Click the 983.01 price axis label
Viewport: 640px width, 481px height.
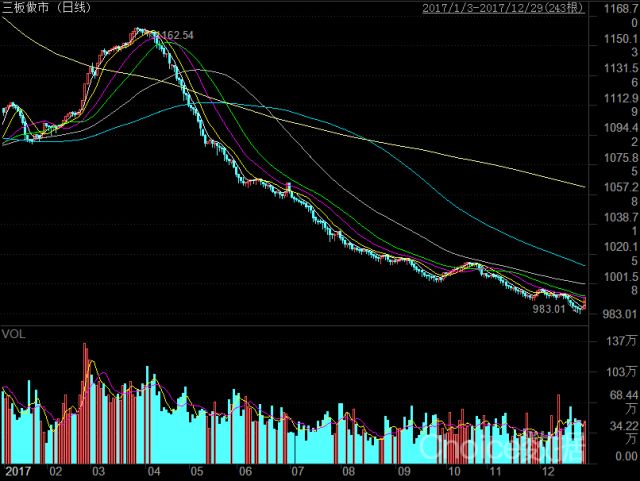pos(620,314)
